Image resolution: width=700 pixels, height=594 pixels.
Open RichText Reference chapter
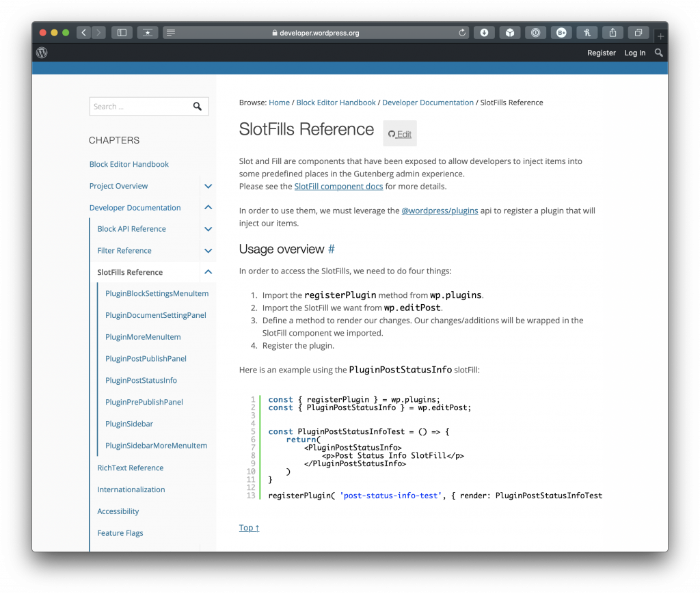pos(131,468)
